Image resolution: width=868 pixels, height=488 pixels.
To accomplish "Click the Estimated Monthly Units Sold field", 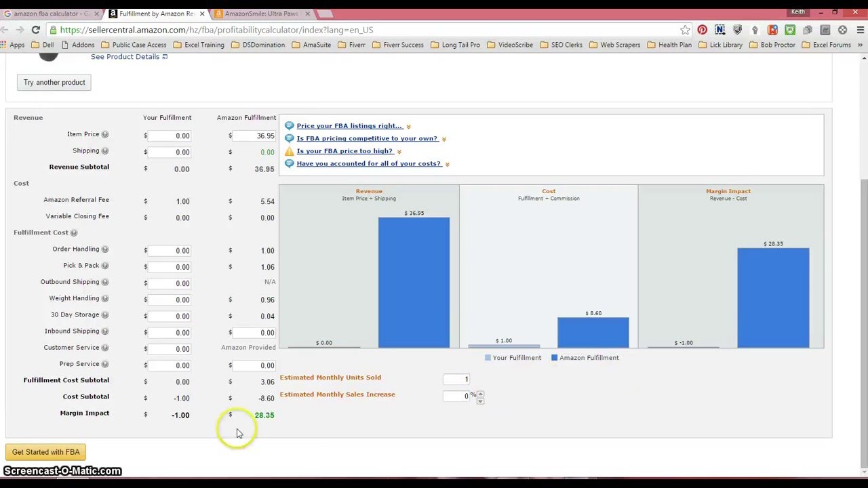I will click(x=456, y=379).
